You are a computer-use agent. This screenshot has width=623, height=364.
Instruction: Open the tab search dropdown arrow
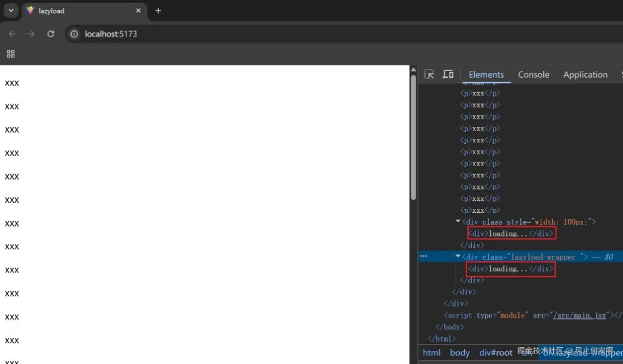click(x=11, y=11)
